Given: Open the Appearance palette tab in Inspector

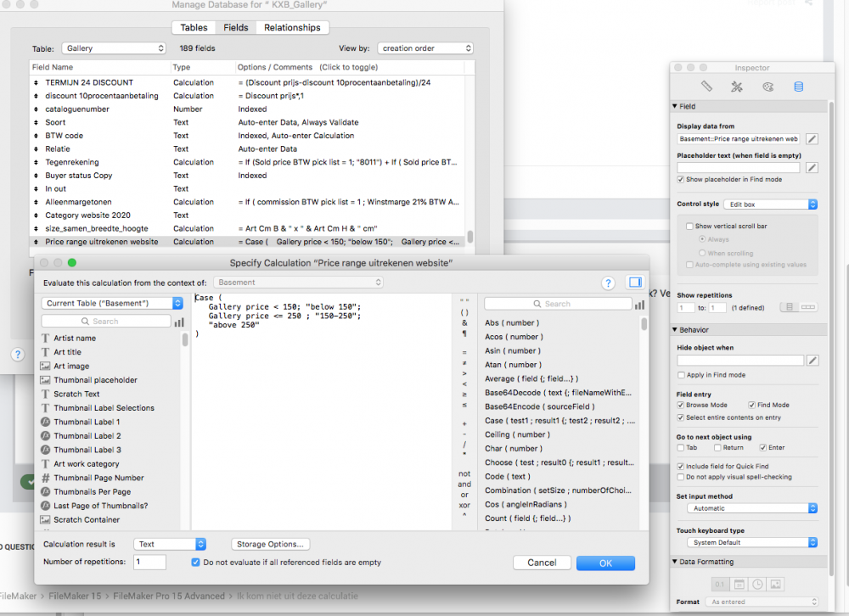Looking at the screenshot, I should pos(767,87).
